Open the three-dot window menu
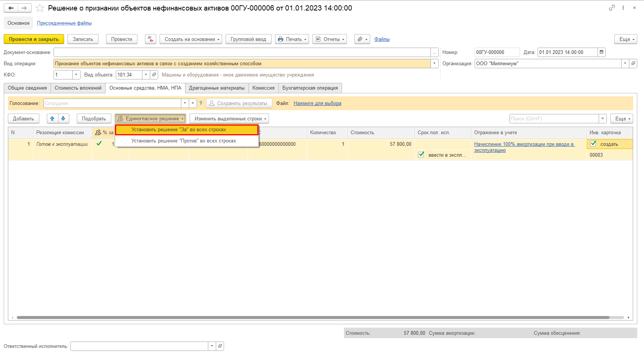 point(623,7)
